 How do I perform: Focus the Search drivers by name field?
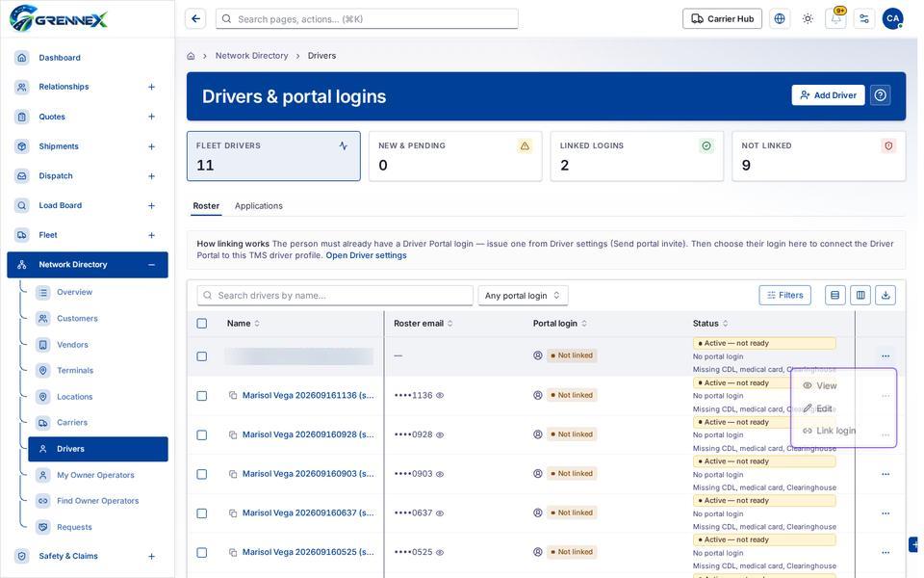pyautogui.click(x=335, y=296)
